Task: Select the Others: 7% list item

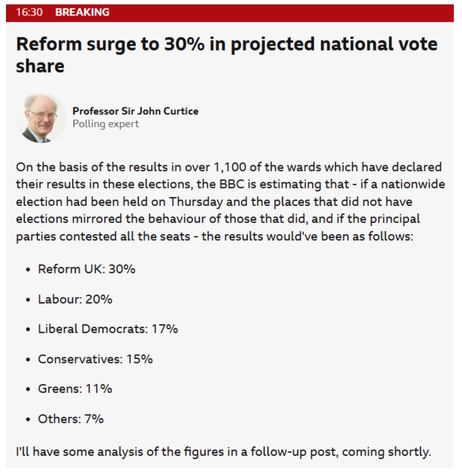Action: [71, 419]
